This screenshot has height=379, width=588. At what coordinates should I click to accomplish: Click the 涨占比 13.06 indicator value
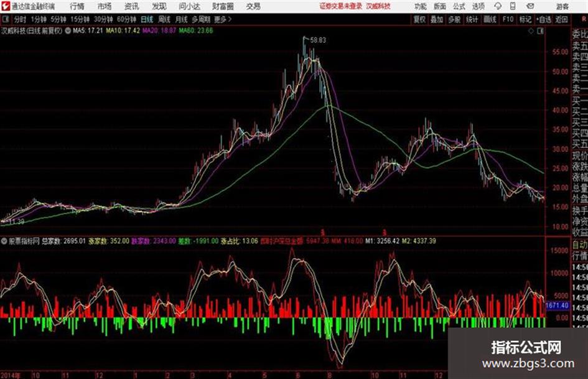(x=240, y=241)
